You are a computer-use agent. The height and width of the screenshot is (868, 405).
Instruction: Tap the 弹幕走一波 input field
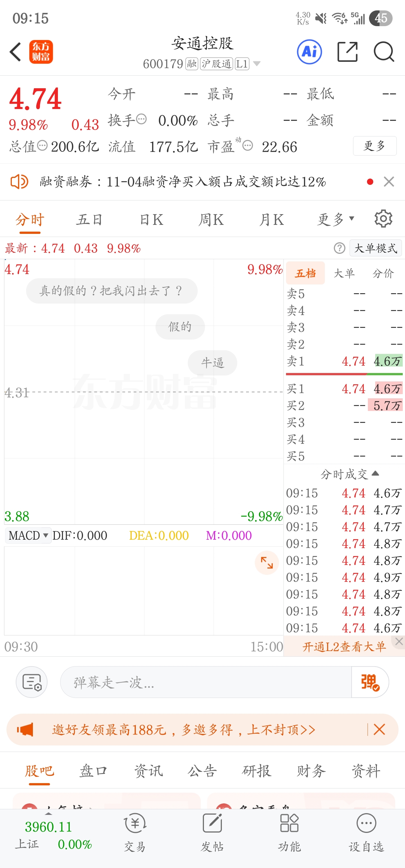click(x=206, y=682)
